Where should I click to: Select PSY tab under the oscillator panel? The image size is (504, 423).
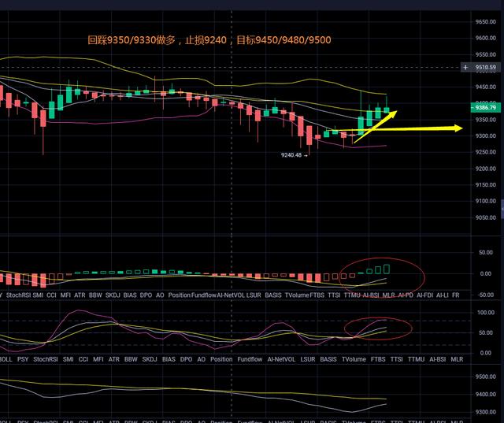click(23, 359)
